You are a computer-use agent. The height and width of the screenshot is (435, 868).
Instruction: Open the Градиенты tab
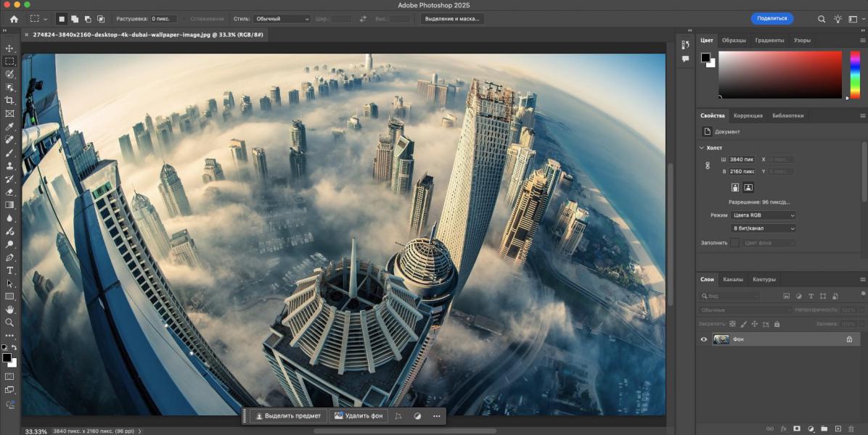tap(769, 41)
